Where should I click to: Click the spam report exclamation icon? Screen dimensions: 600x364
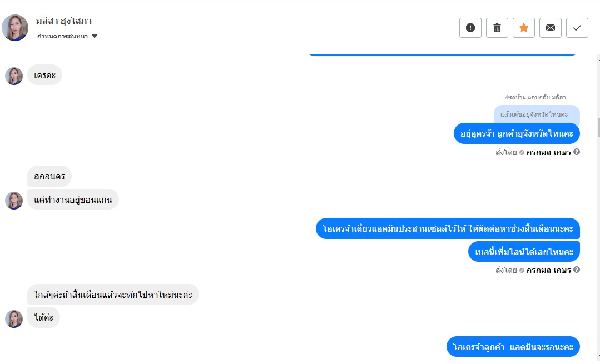pos(470,28)
